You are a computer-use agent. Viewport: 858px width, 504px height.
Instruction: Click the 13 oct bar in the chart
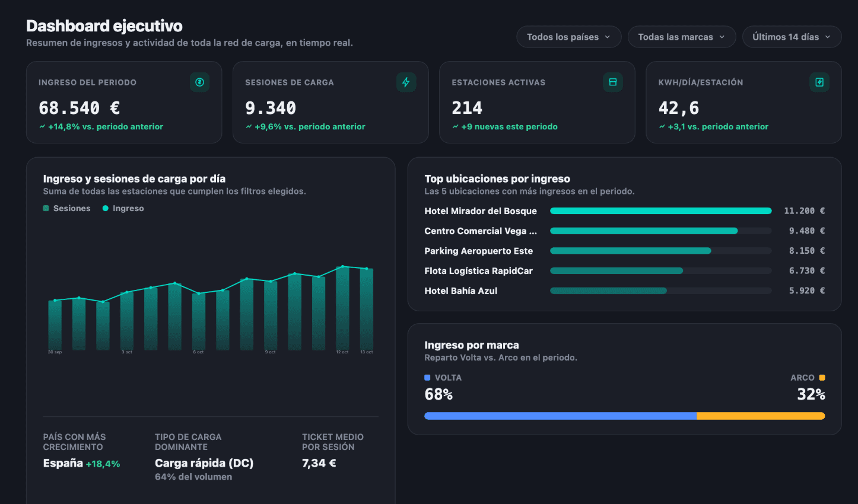(367, 310)
